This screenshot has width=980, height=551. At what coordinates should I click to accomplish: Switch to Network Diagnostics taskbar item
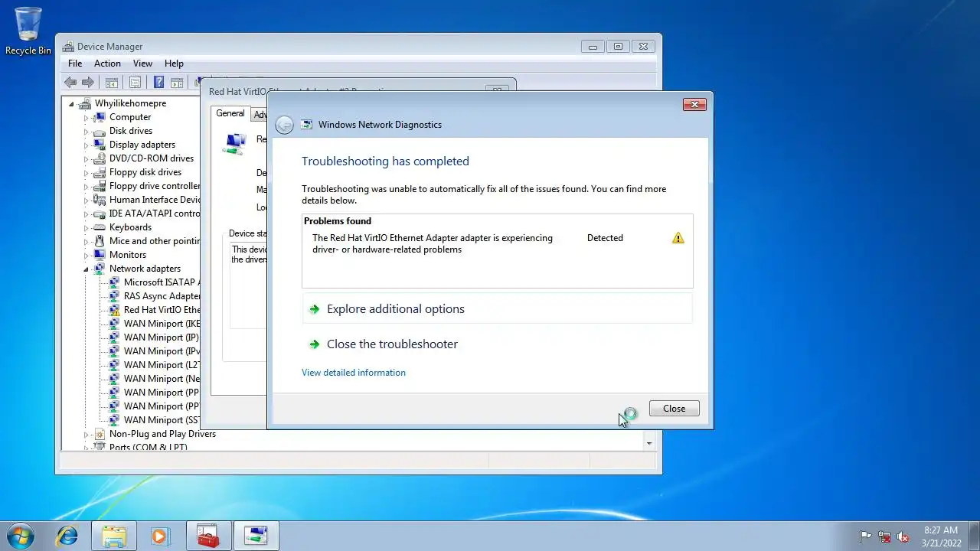pos(256,536)
